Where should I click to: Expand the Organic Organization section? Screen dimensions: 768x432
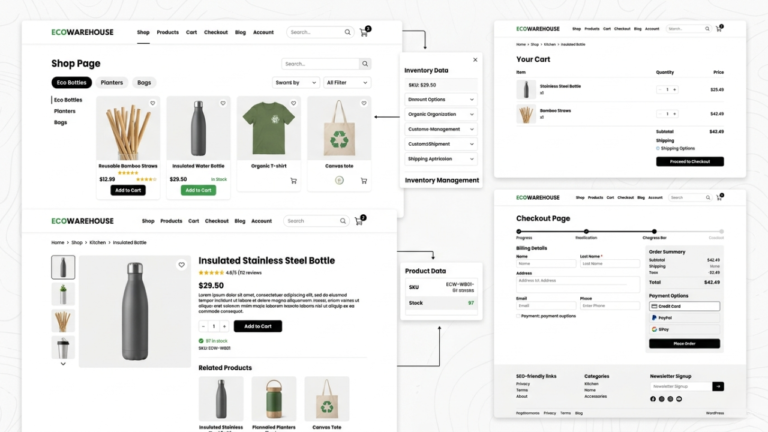[x=440, y=114]
